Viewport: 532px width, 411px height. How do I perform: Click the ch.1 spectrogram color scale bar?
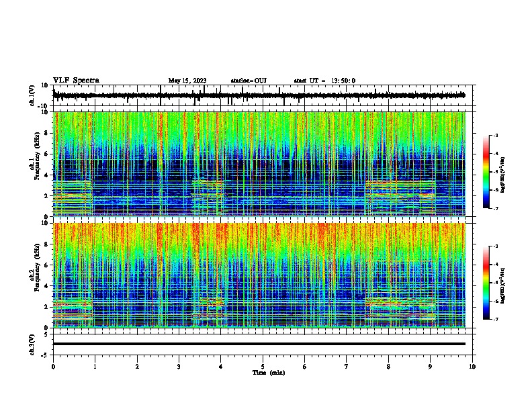[x=486, y=172]
